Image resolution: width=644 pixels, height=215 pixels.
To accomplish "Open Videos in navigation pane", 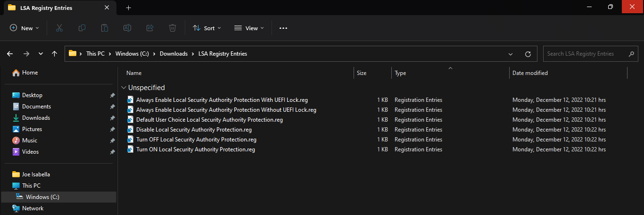I will click(x=30, y=152).
